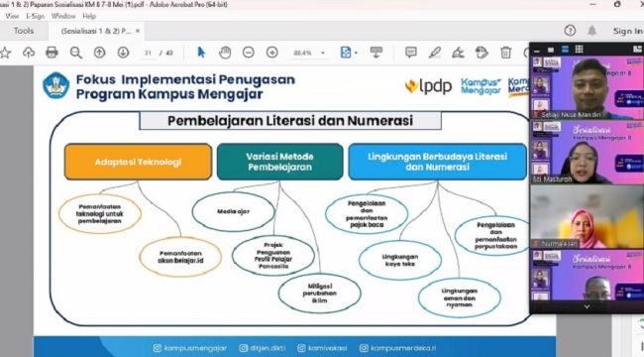
Task: Select the highlighter pen tool
Action: (x=435, y=53)
